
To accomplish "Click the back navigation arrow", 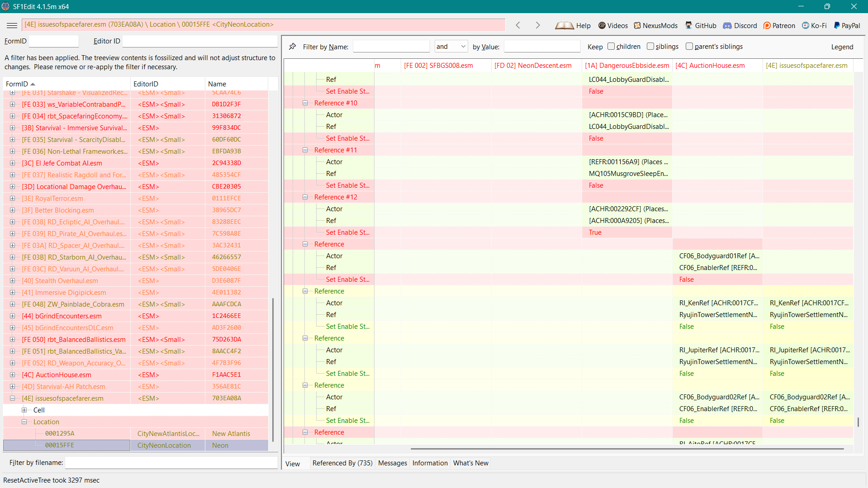I will (x=518, y=25).
